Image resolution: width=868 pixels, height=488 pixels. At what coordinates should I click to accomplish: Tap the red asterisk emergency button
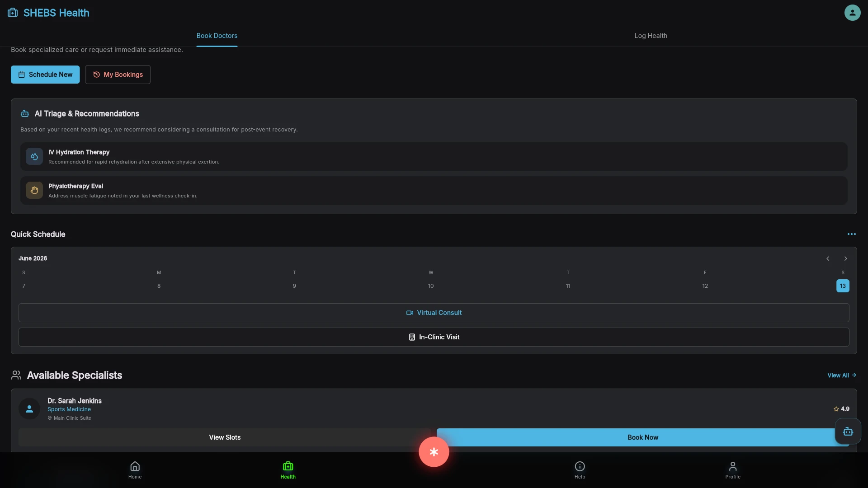434,452
